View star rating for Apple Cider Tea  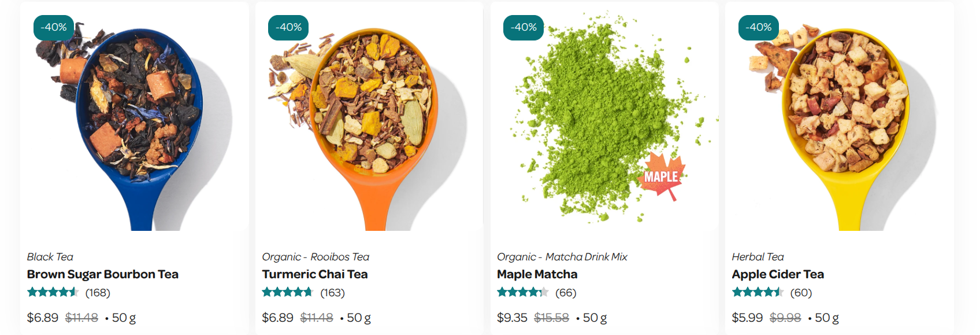(758, 292)
